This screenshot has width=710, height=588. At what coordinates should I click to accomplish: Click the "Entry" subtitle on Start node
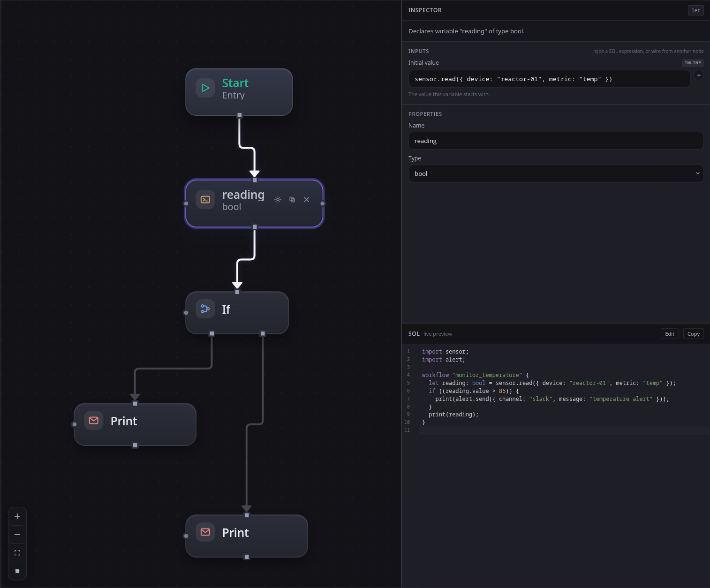(x=234, y=95)
